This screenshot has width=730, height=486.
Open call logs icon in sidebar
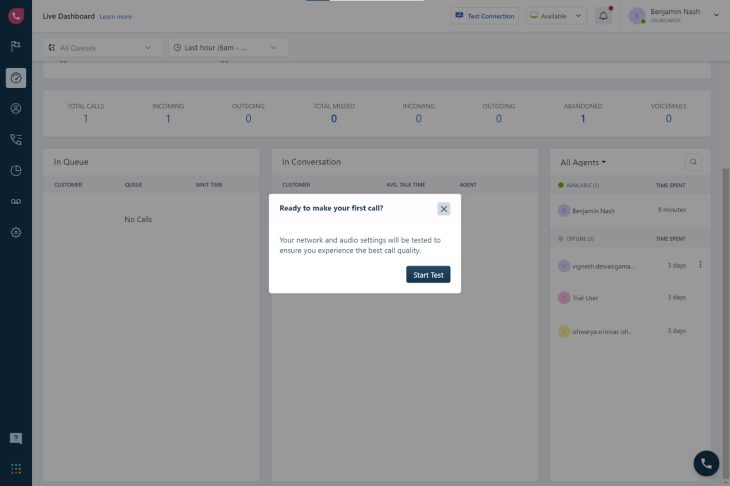[x=16, y=140]
